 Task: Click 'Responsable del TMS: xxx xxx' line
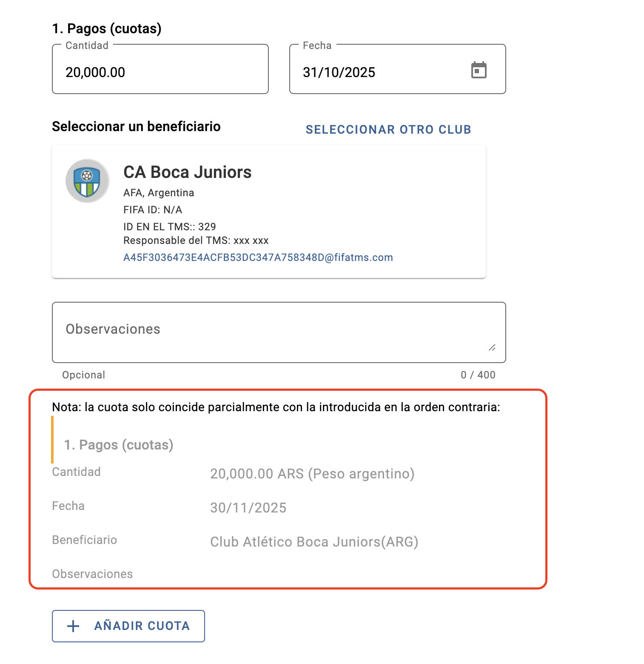tap(196, 240)
